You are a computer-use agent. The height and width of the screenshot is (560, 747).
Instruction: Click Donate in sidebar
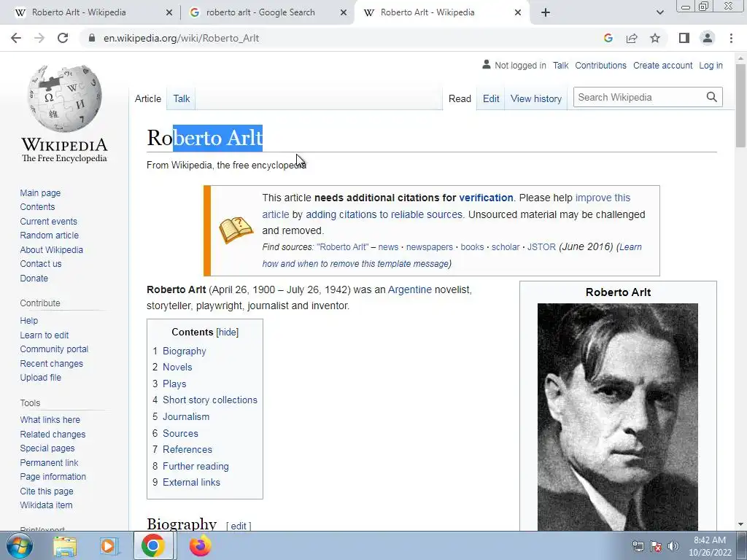tap(34, 278)
